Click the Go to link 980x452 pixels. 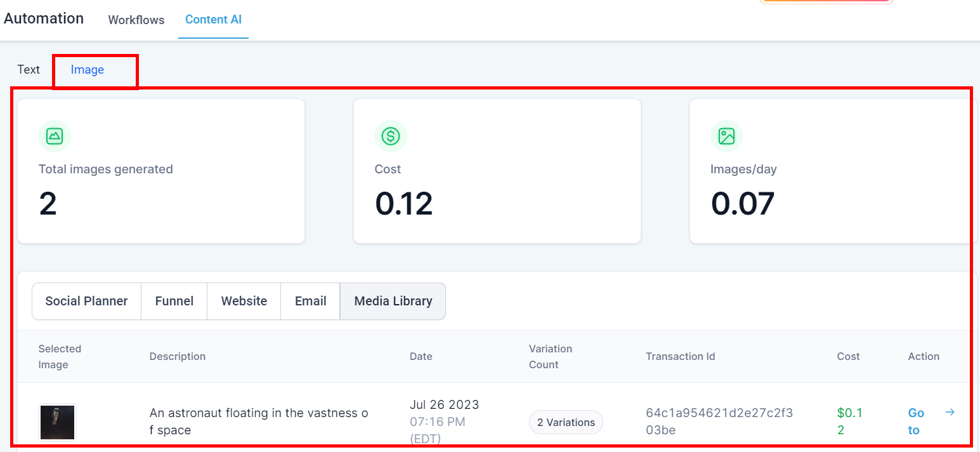click(916, 422)
